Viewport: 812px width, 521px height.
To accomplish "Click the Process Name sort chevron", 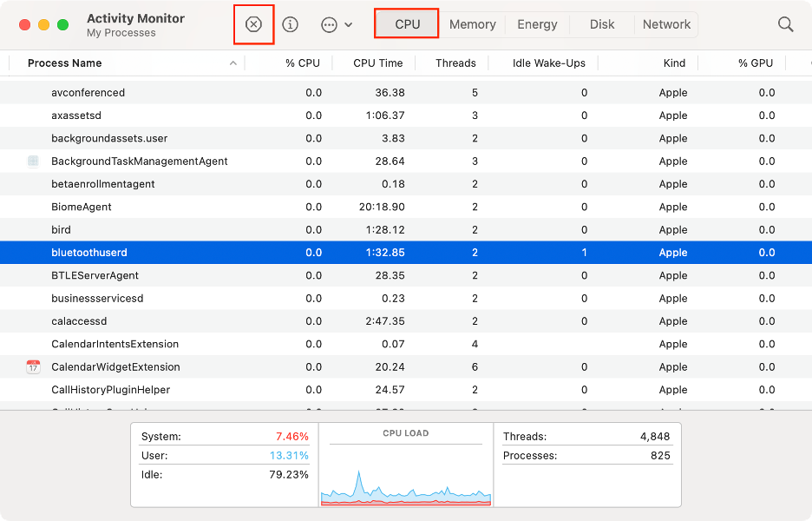I will 232,63.
